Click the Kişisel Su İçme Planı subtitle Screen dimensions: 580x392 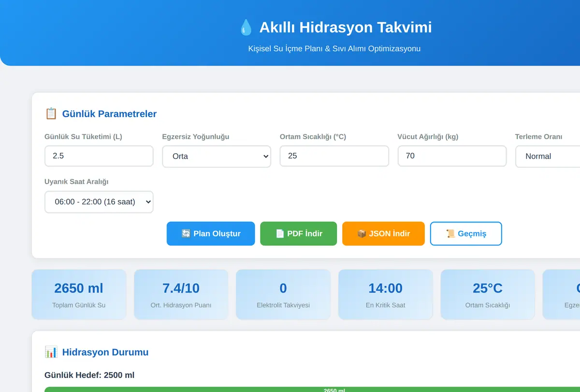334,48
